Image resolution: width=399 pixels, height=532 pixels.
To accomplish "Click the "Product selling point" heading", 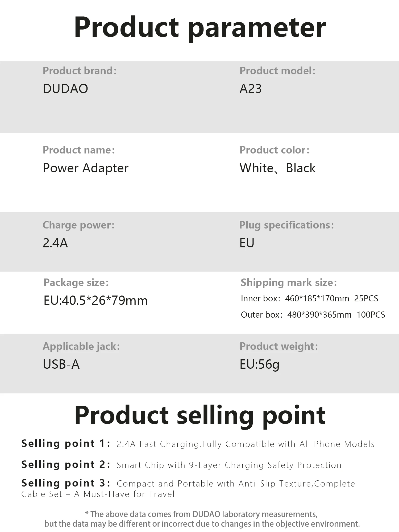I will [x=200, y=415].
